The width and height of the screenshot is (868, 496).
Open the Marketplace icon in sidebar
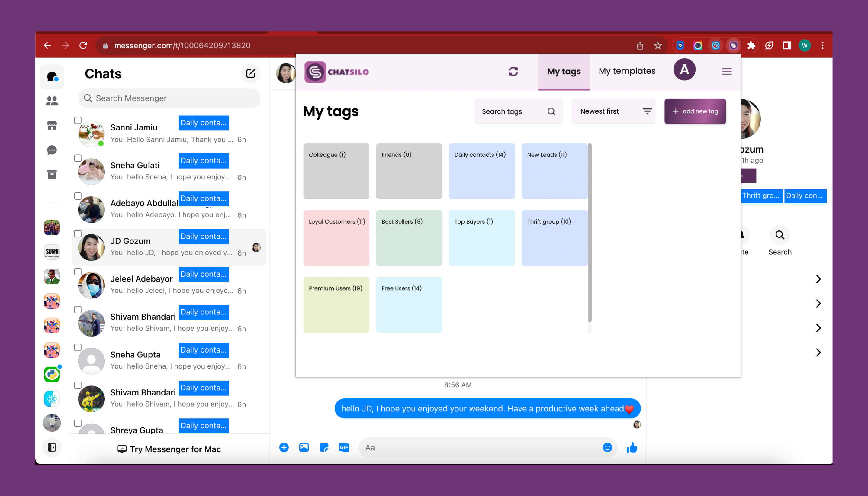(52, 126)
